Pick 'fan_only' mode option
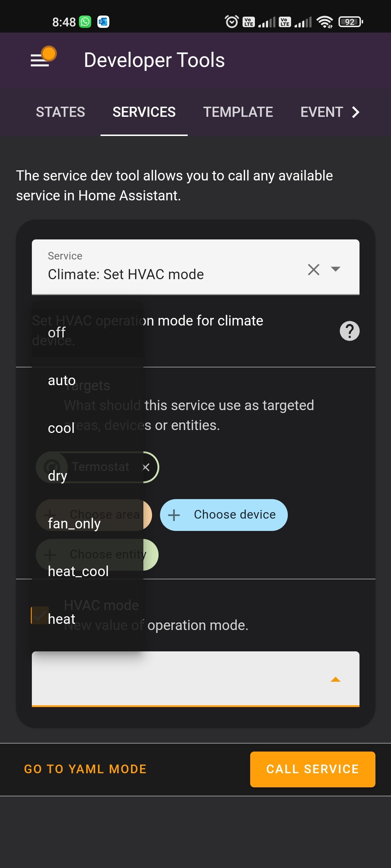Viewport: 391px width, 868px height. tap(74, 524)
